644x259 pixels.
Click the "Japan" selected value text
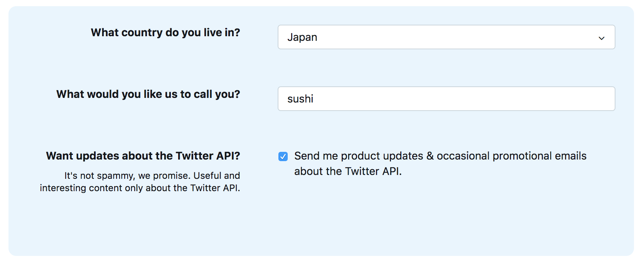tap(302, 37)
